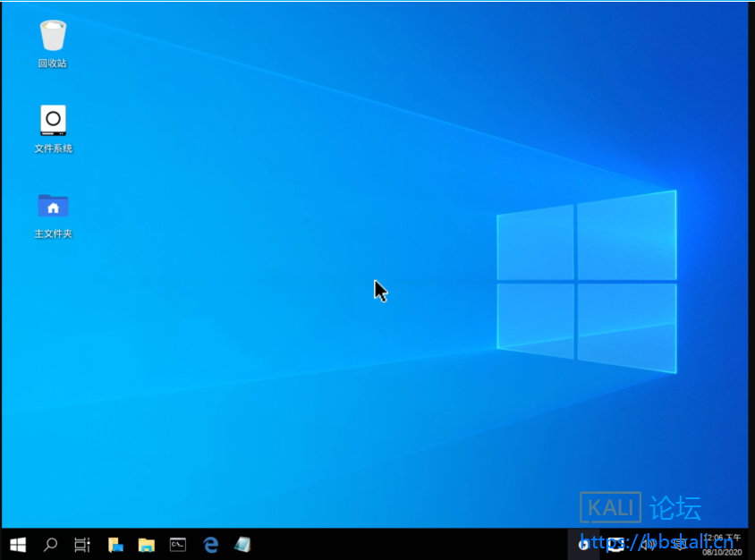This screenshot has width=755, height=560.
Task: Launch the terminal from the taskbar
Action: [x=178, y=544]
